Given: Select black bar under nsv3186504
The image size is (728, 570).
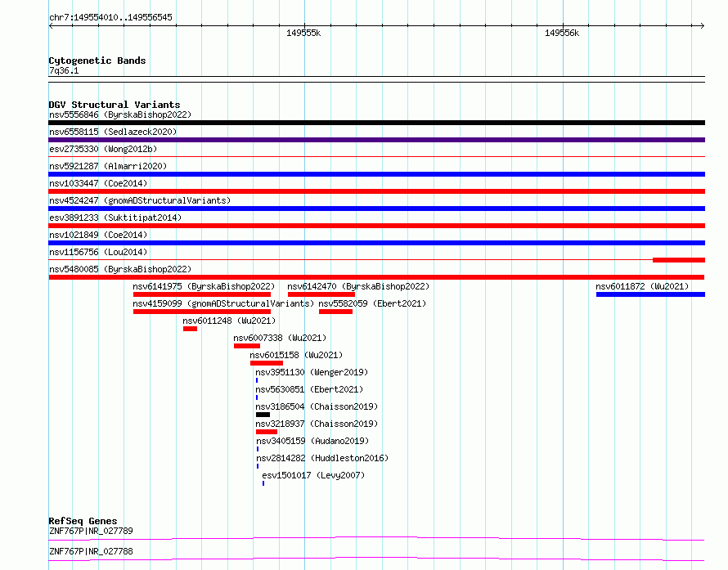Looking at the screenshot, I should (263, 415).
